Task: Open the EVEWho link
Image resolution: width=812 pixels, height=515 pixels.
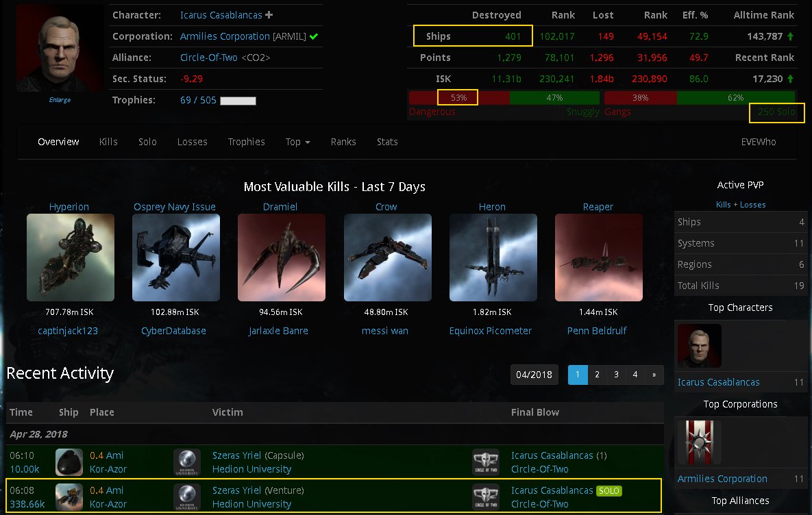Action: 759,142
